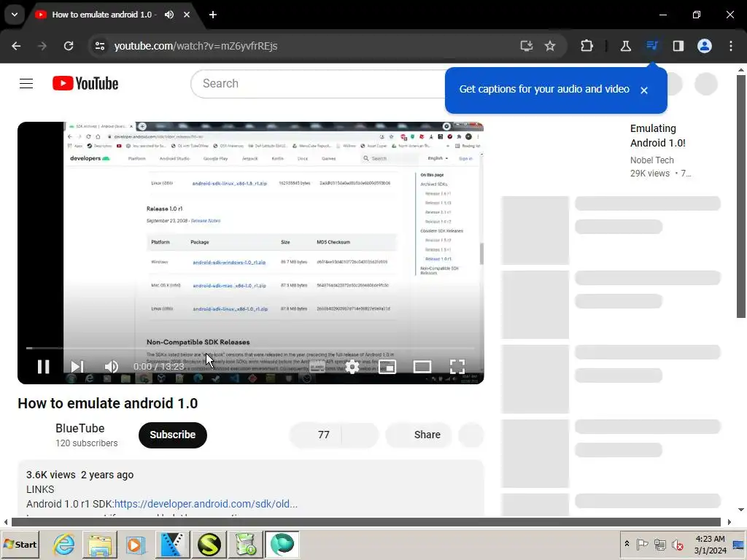
Task: Subscribe to the BlueTube channel
Action: (x=172, y=435)
